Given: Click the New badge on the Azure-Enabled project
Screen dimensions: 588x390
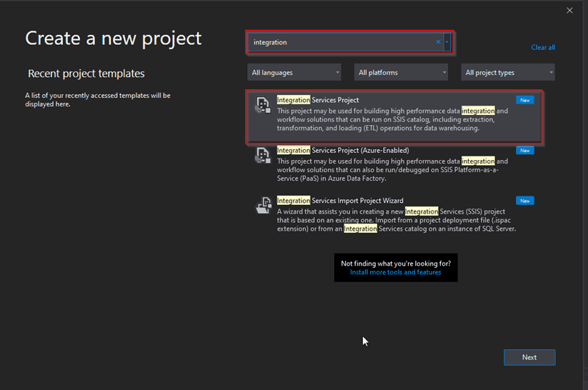Looking at the screenshot, I should point(525,151).
